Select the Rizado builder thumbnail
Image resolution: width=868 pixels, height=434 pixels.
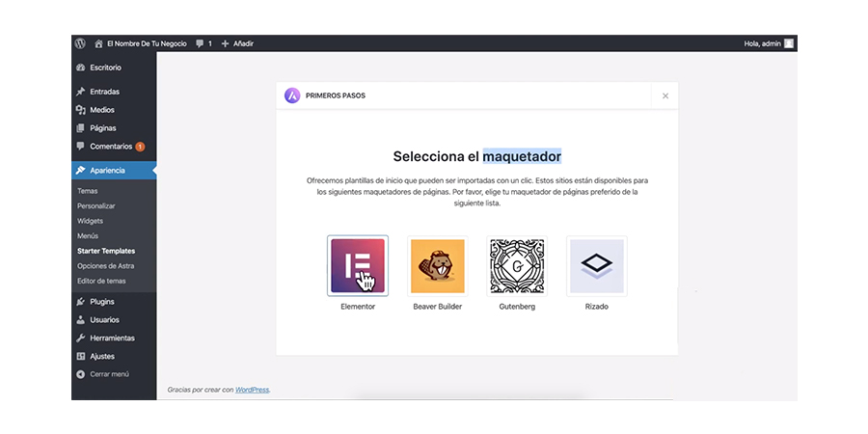[597, 266]
